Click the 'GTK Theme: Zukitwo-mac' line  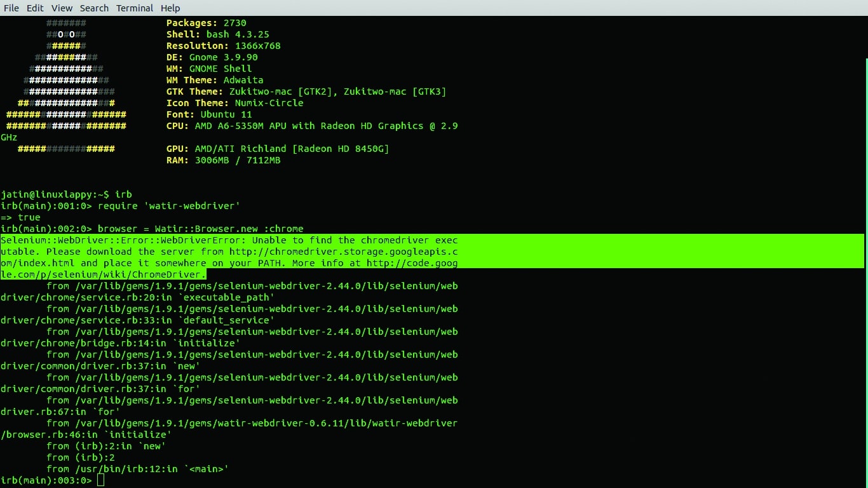click(305, 91)
